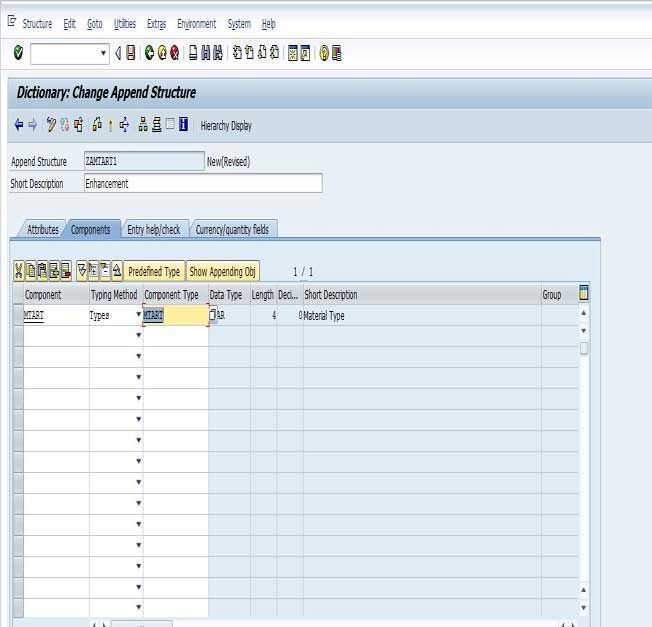Open the System menu
This screenshot has width=652, height=627.
click(239, 24)
